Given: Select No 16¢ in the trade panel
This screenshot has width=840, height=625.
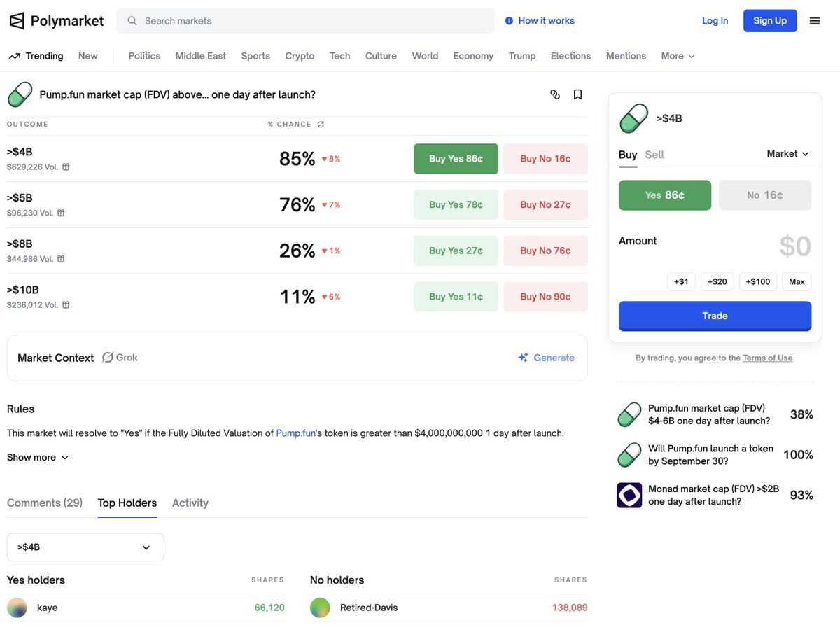Looking at the screenshot, I should 765,195.
